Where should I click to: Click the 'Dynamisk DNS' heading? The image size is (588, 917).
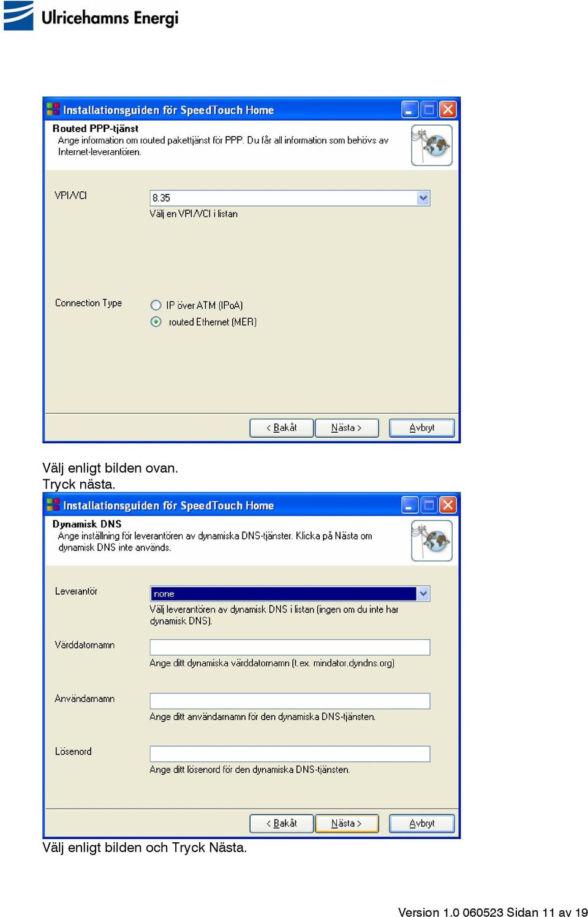pyautogui.click(x=87, y=524)
